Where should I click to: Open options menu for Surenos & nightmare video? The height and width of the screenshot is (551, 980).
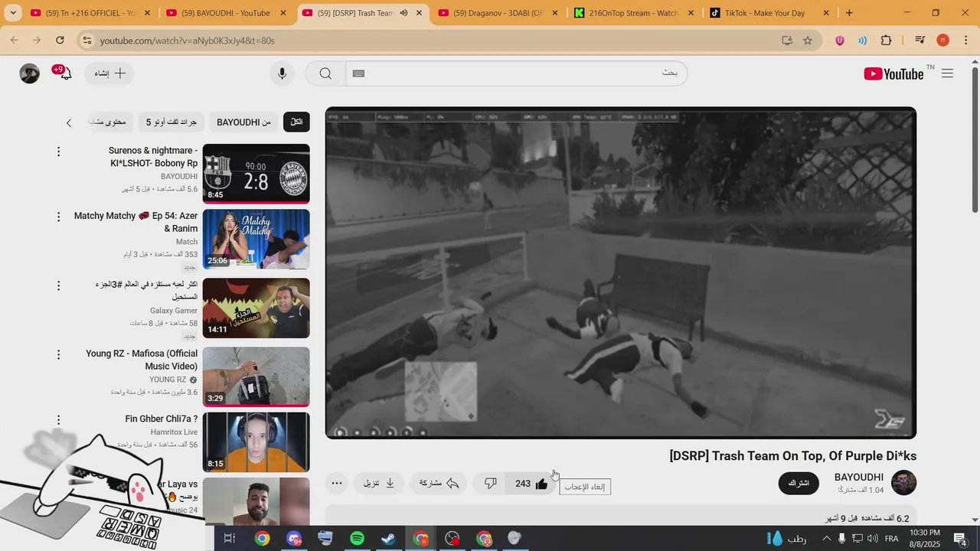58,152
